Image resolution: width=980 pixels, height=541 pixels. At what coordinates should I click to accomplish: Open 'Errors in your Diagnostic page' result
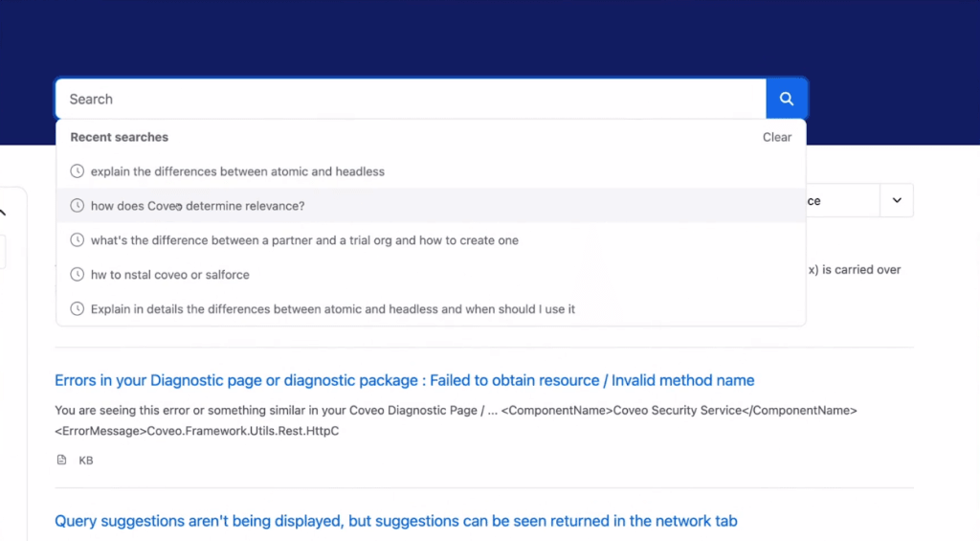coord(404,380)
